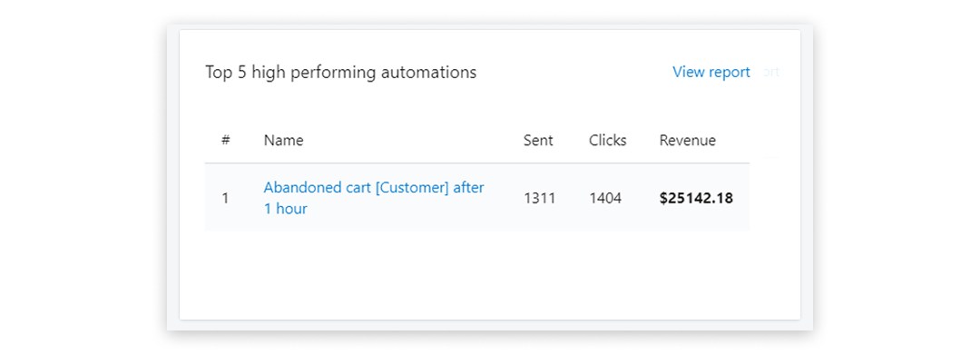Select the sent count 1311

click(x=539, y=199)
